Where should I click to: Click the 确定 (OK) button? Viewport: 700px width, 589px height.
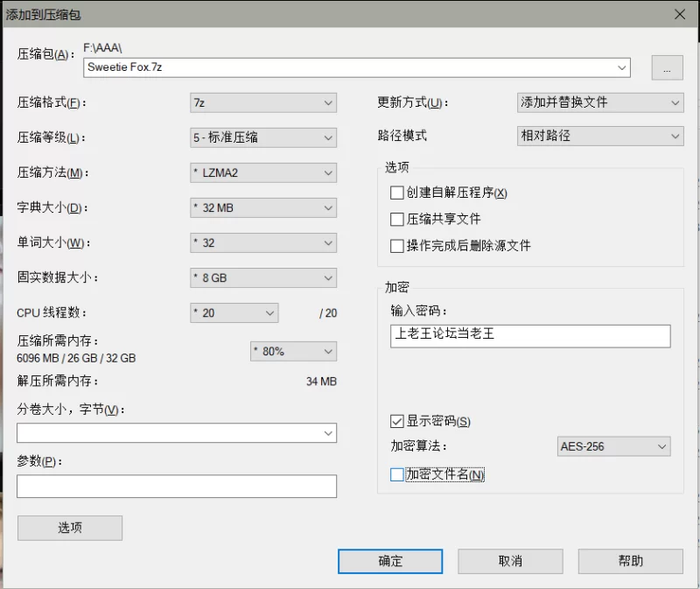coord(390,561)
